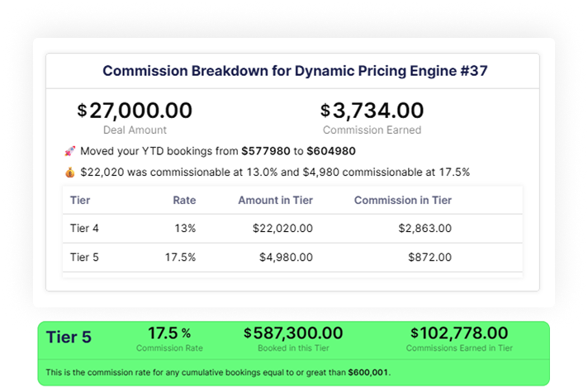
Task: Select the Commission Breakdown for Dynamic Pricing Engine #37 heading
Action: (x=295, y=71)
